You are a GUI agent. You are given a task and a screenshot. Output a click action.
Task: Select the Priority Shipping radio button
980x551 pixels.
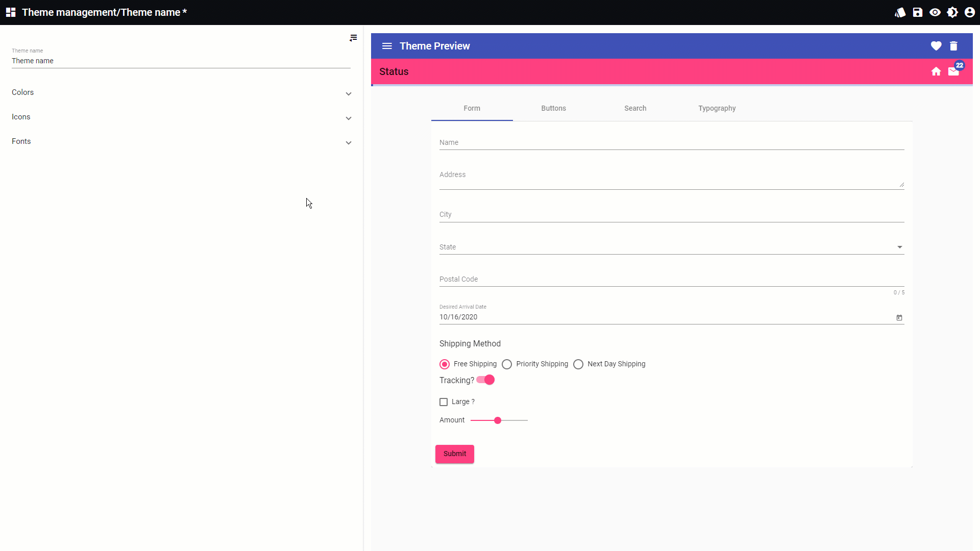(507, 364)
